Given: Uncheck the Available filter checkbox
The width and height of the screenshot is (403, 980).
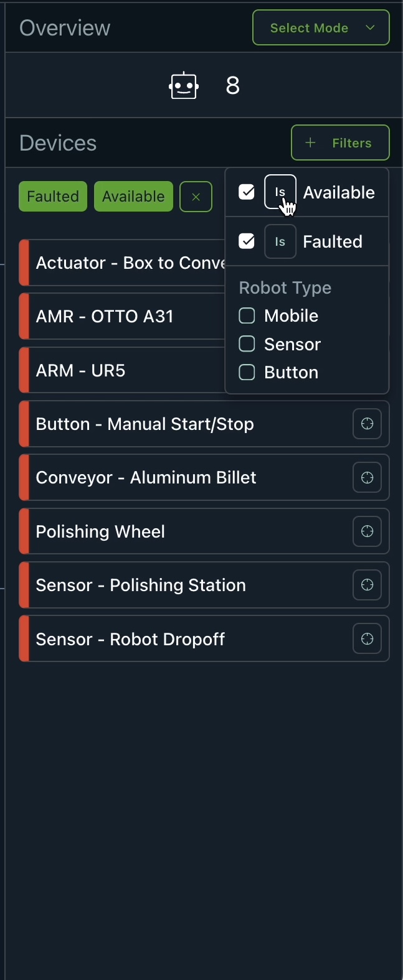Looking at the screenshot, I should 247,192.
